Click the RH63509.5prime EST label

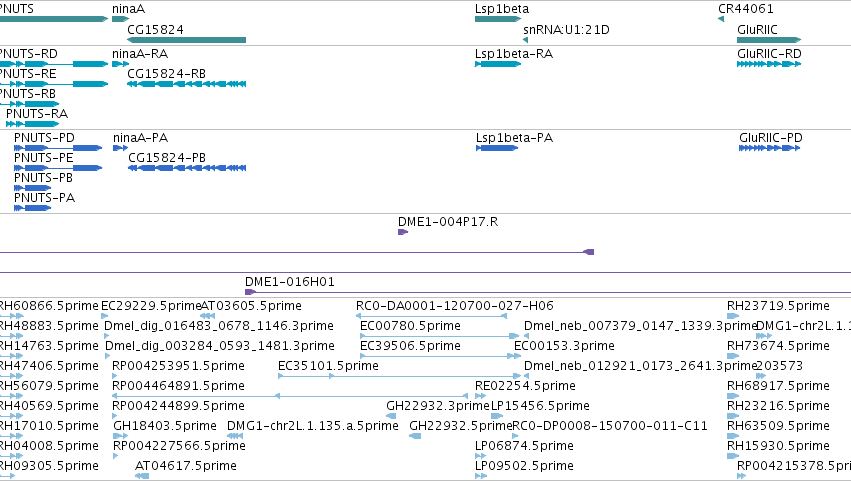(778, 427)
